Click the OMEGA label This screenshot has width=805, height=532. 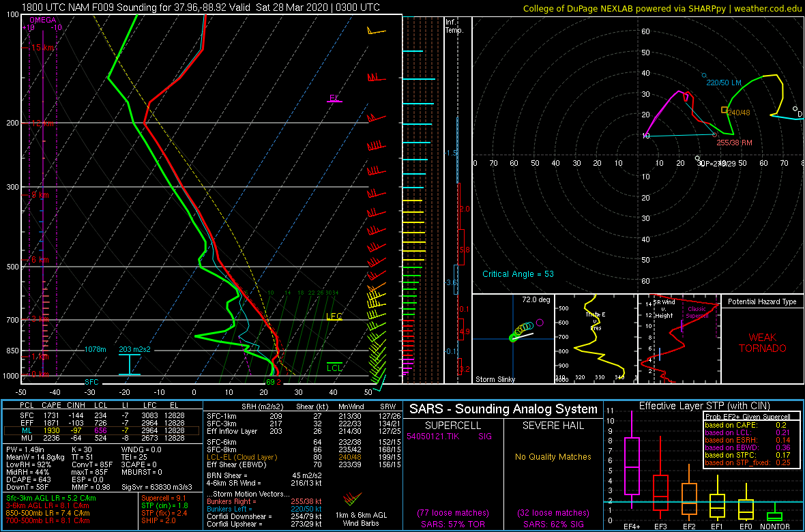tap(42, 20)
